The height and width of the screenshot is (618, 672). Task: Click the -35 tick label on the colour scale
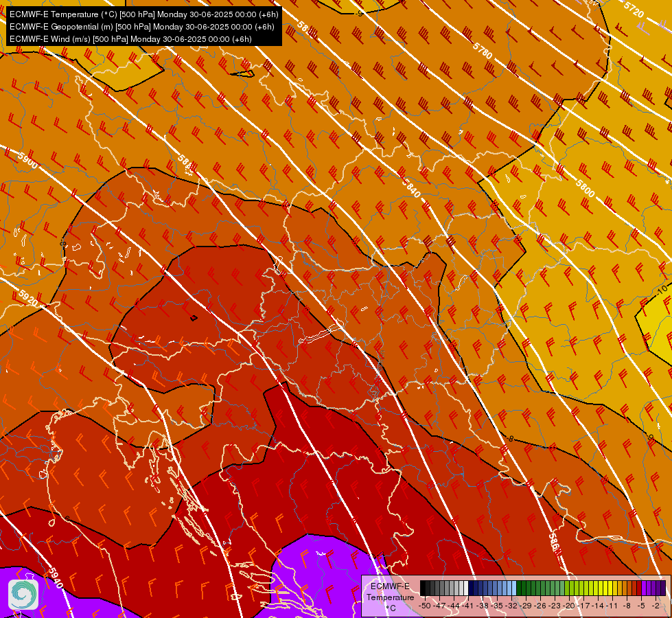point(497,606)
